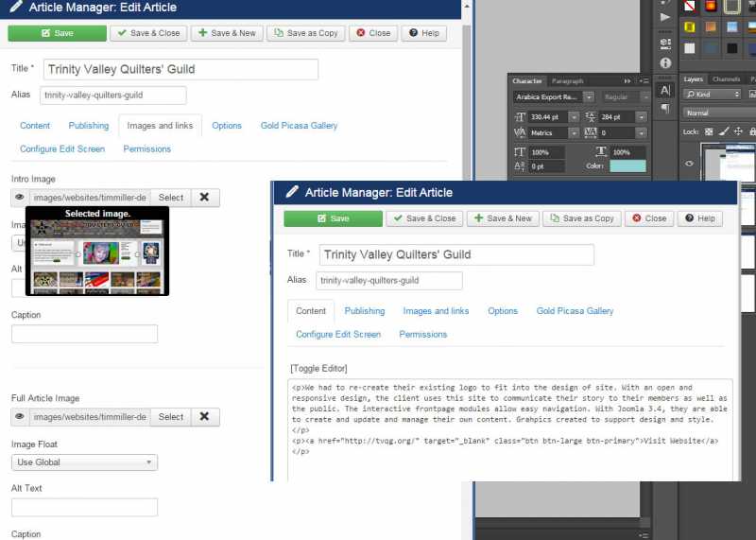Click the Toggle Editor link
Screen dimensions: 756x540
pos(318,368)
